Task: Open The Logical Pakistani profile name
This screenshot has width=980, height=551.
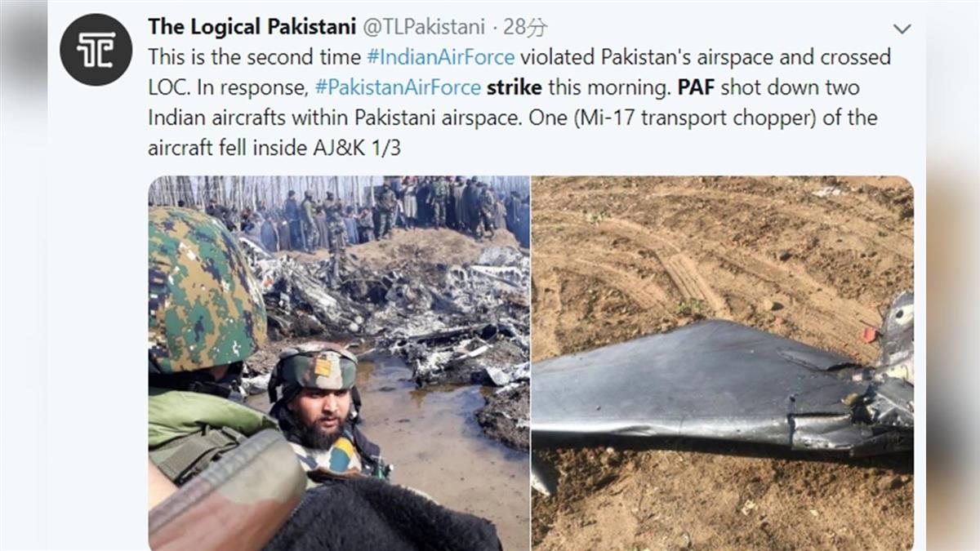Action: 252,27
